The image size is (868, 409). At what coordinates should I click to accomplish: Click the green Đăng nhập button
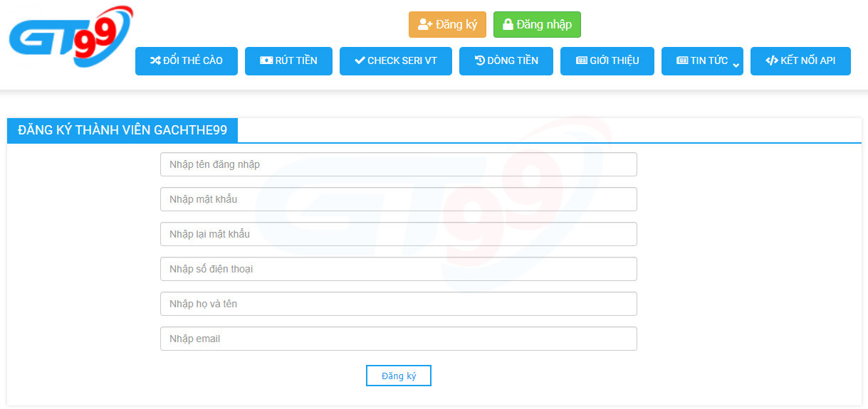click(x=537, y=25)
